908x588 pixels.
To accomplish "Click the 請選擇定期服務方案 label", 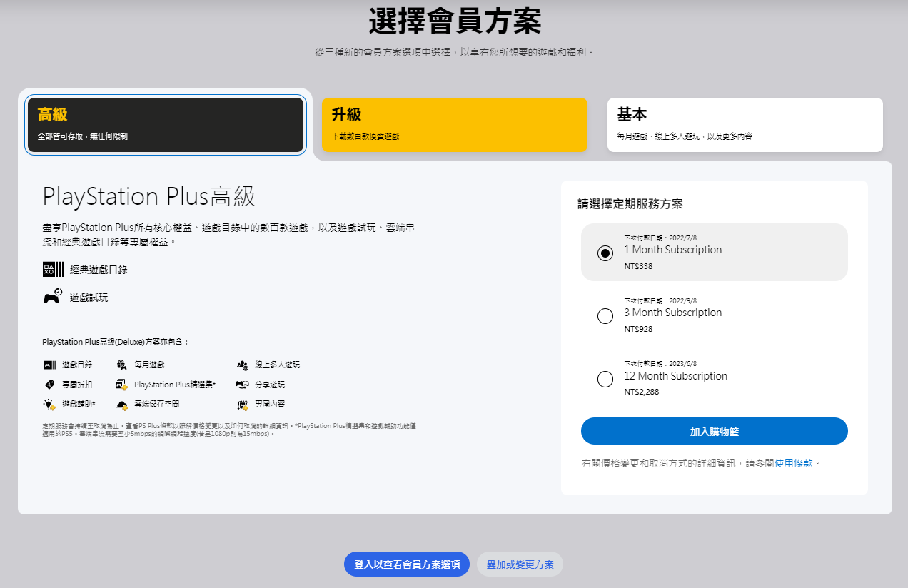I will pos(630,204).
